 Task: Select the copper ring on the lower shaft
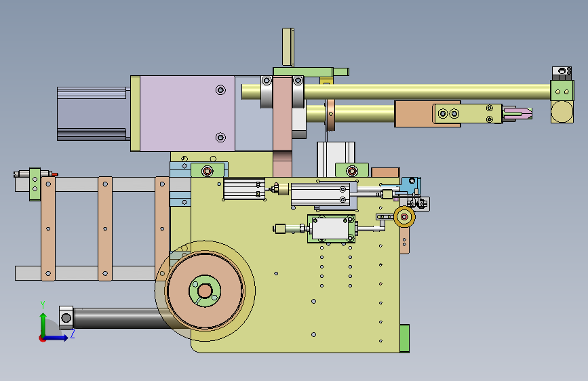click(330, 115)
